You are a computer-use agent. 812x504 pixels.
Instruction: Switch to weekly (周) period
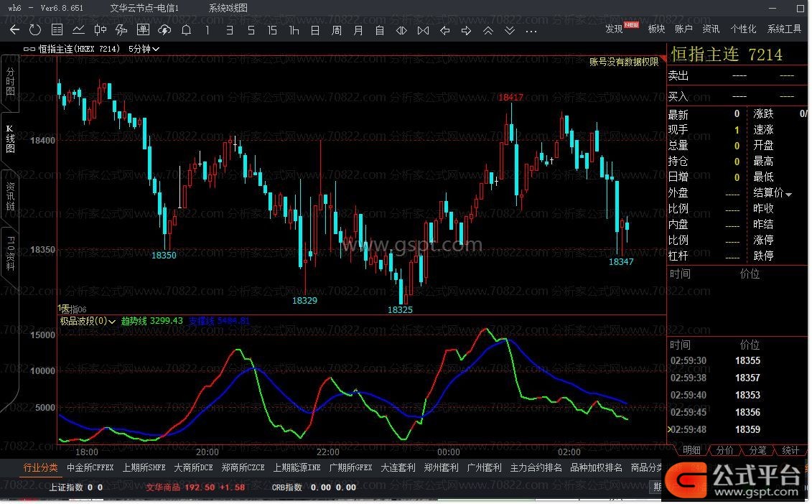pyautogui.click(x=337, y=30)
